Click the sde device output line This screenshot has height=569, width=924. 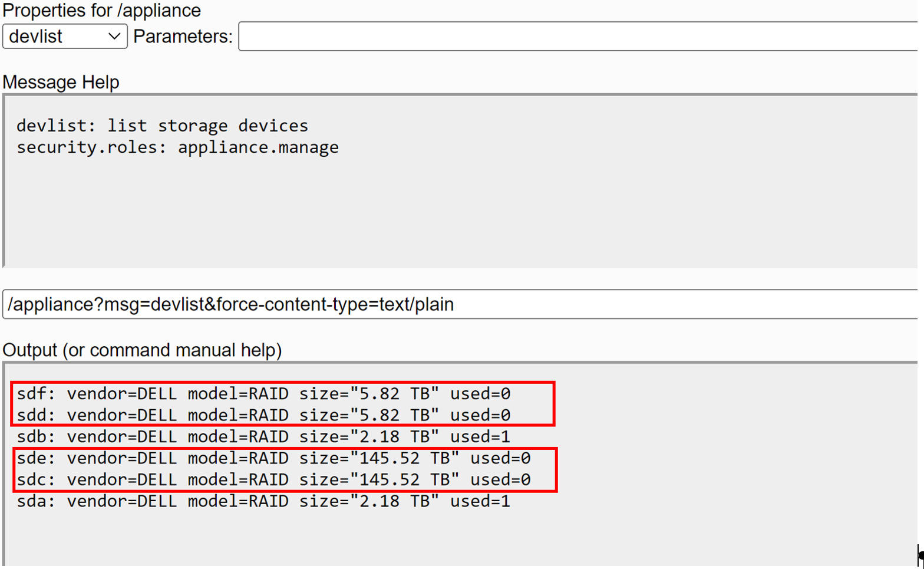tap(273, 458)
